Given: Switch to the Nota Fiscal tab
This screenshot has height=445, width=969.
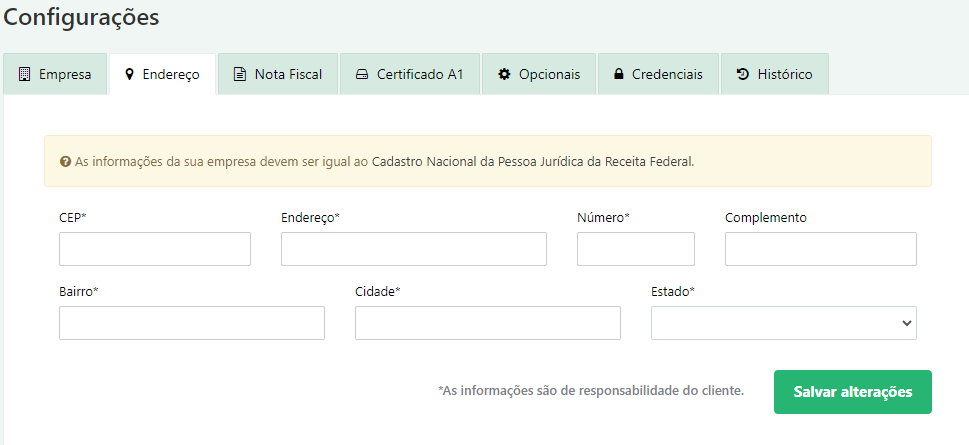Looking at the screenshot, I should point(277,74).
